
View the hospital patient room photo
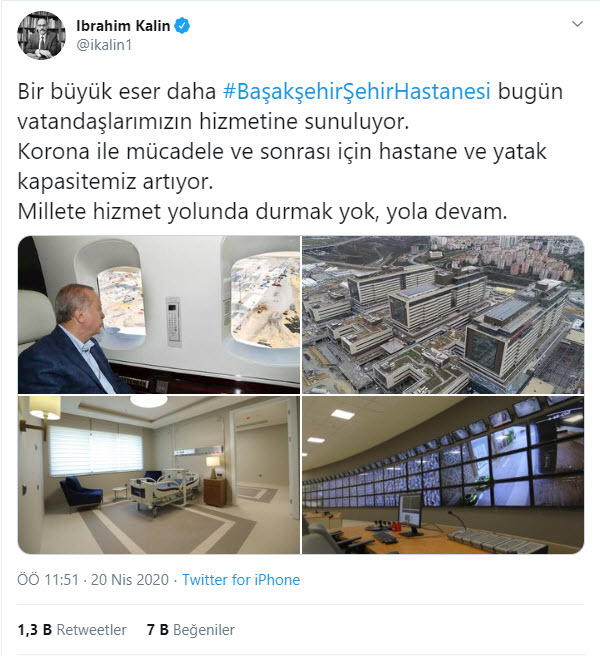(x=159, y=475)
